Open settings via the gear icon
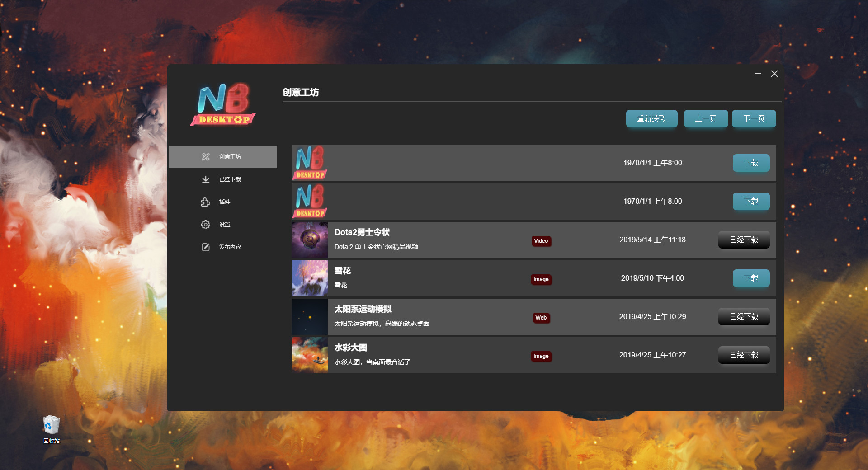Screen dimensions: 868x470 (x=206, y=225)
